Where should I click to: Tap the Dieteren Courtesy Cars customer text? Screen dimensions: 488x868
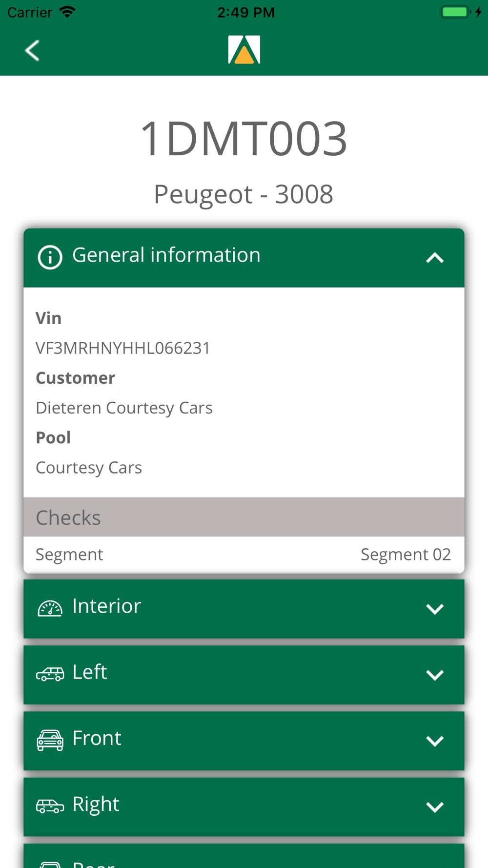(x=124, y=408)
